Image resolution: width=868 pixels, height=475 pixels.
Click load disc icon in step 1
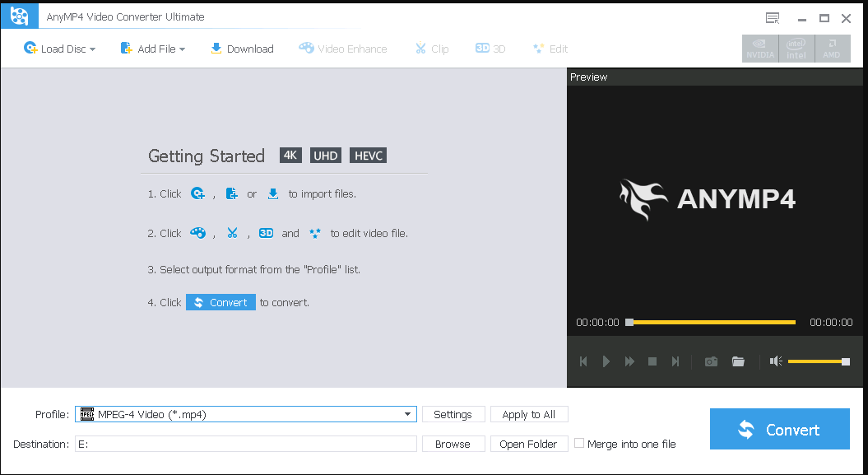point(197,193)
